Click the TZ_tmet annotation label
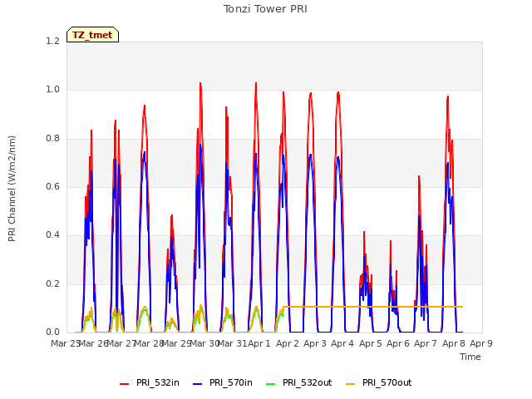Viewport: 532px width, 399px height. click(92, 35)
